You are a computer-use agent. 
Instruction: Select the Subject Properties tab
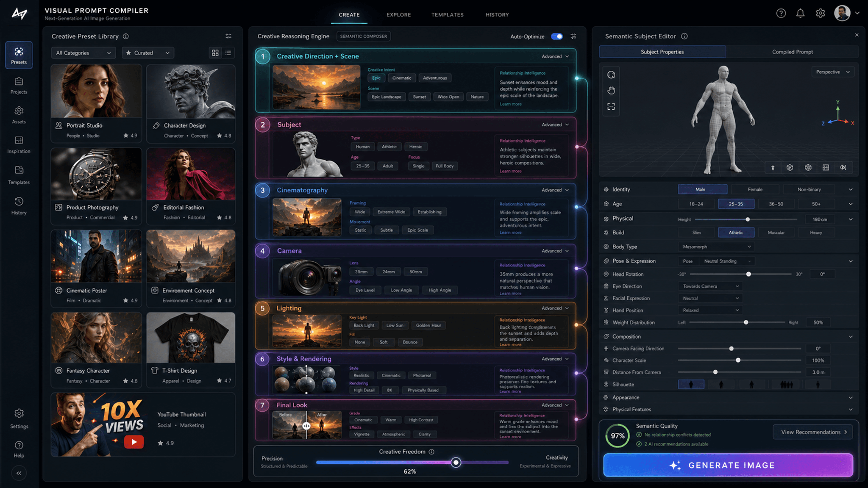[662, 52]
